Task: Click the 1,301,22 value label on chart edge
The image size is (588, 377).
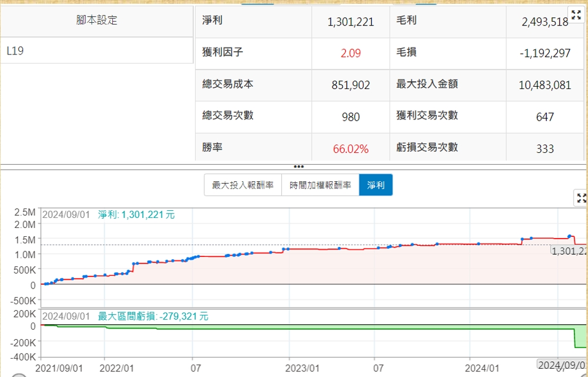Action: click(569, 251)
